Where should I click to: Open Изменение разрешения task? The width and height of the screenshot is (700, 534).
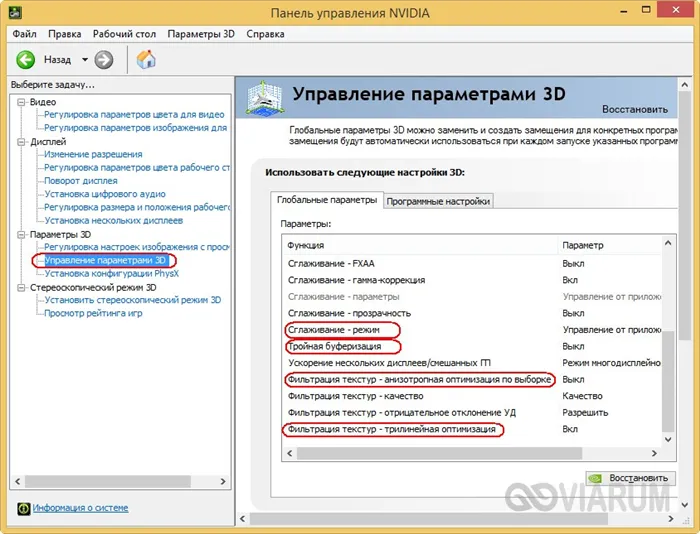(93, 154)
